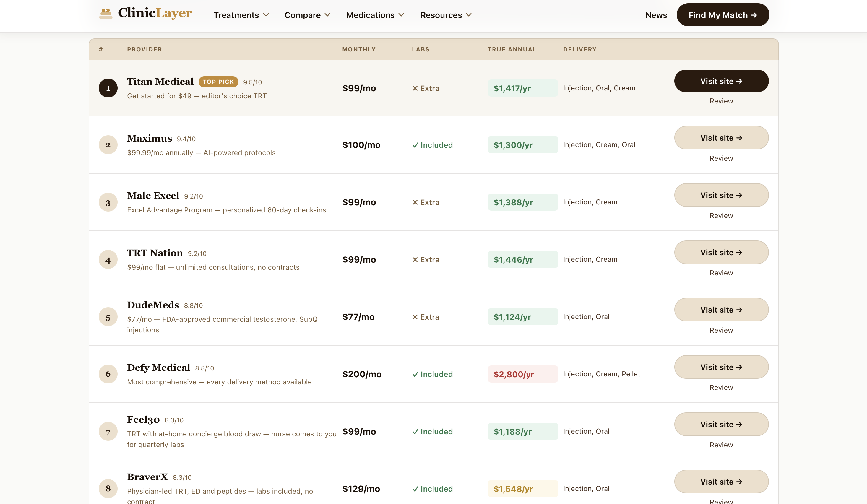Open the Compare dropdown
The image size is (867, 504).
(307, 15)
